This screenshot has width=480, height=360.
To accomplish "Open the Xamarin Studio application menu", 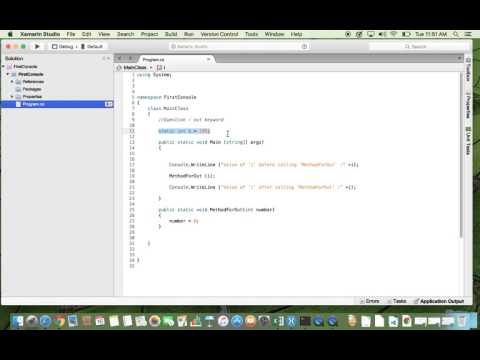I will pyautogui.click(x=40, y=34).
